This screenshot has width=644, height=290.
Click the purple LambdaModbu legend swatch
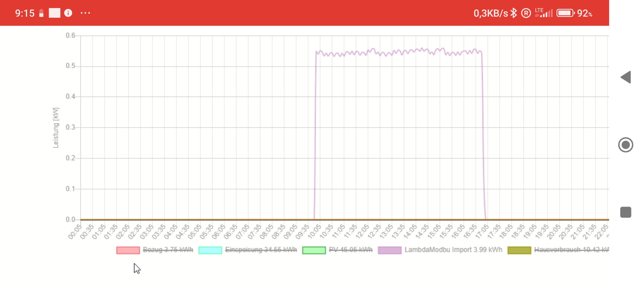[x=390, y=250]
